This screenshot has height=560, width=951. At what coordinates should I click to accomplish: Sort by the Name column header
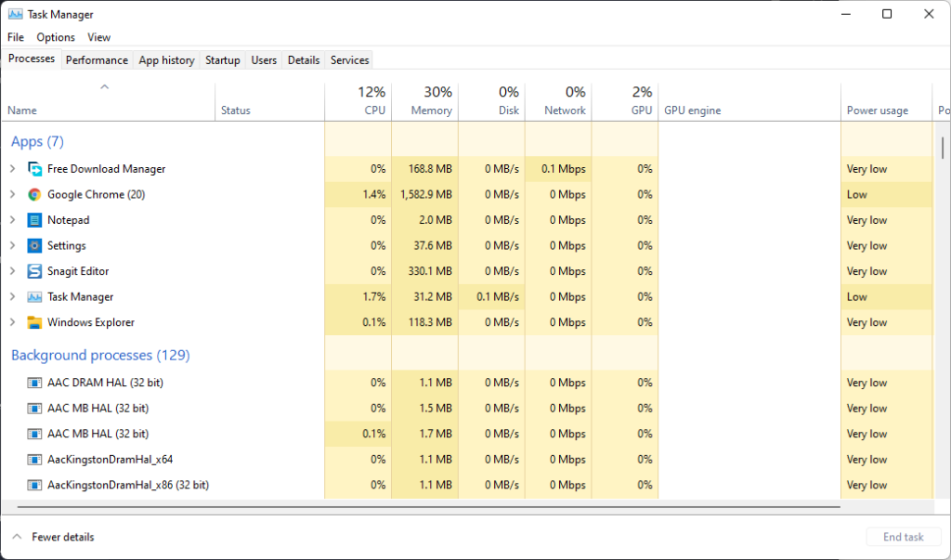coord(109,102)
